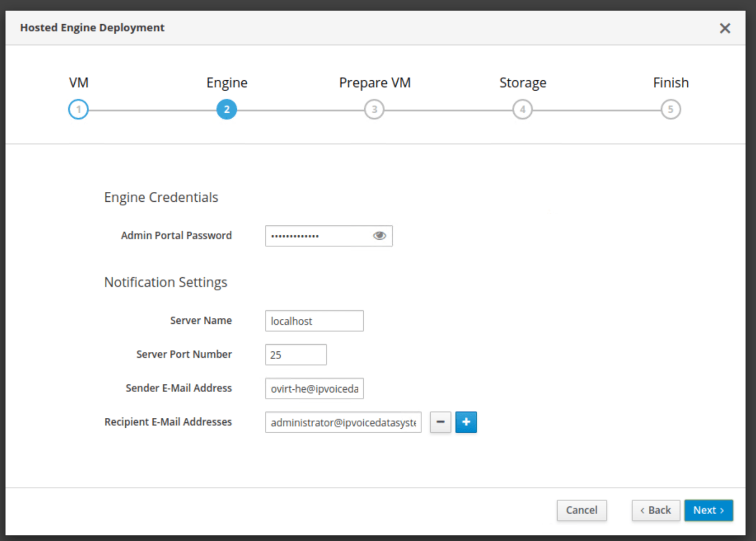Screen dimensions: 756x541
Task: Click the Finish step label
Action: [670, 82]
